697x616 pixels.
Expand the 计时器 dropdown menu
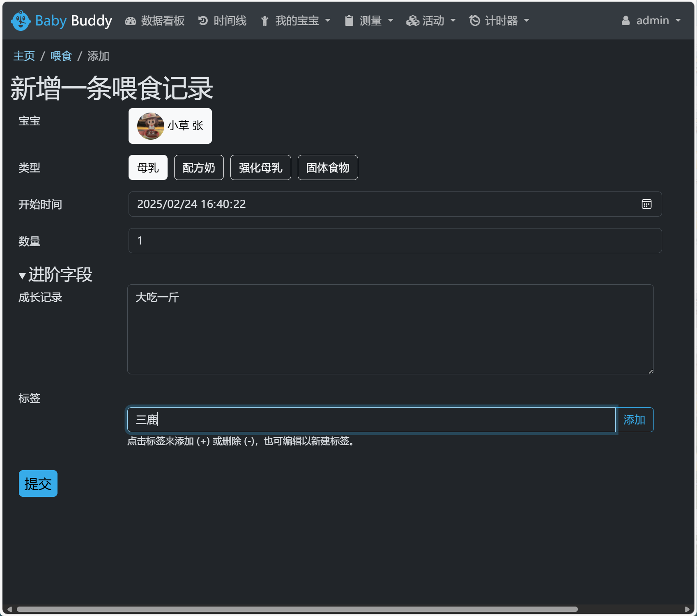coord(499,21)
